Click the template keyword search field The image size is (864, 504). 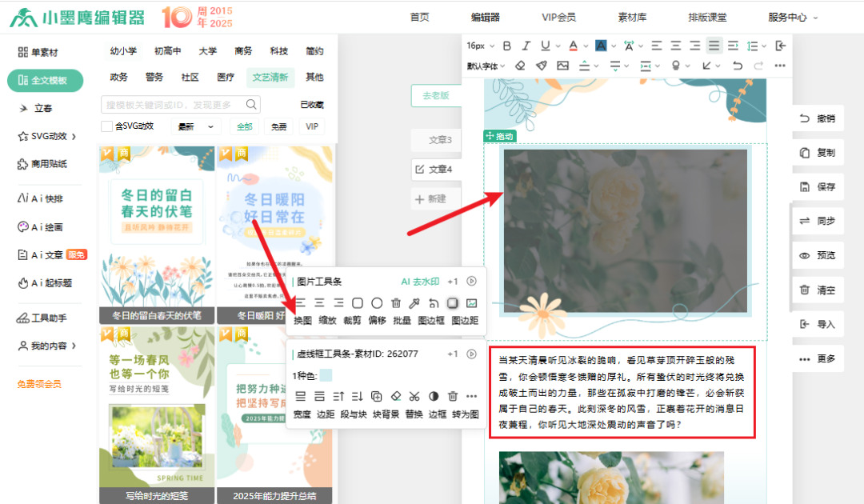tap(173, 105)
